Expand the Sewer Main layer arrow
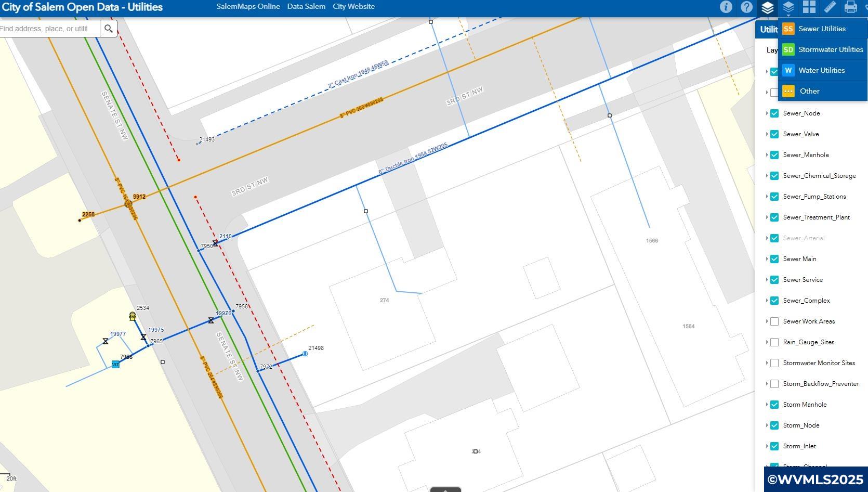Screen dimensions: 868x492 (x=767, y=259)
